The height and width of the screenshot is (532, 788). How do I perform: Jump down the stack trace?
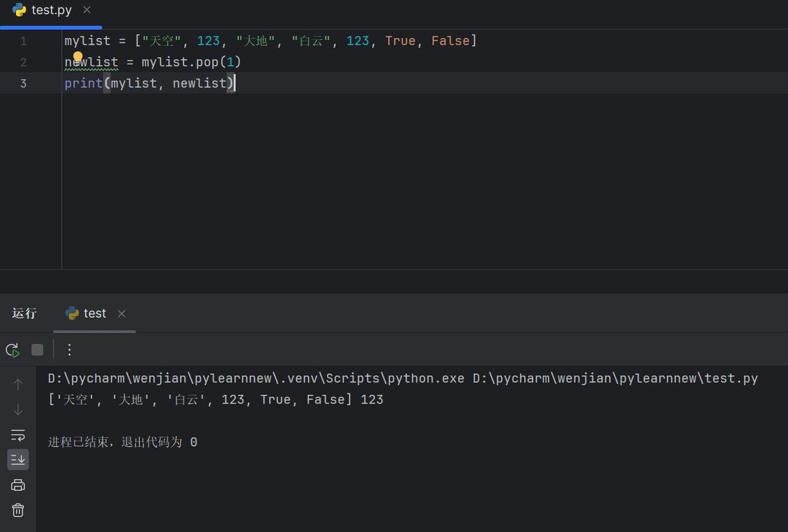[x=18, y=410]
